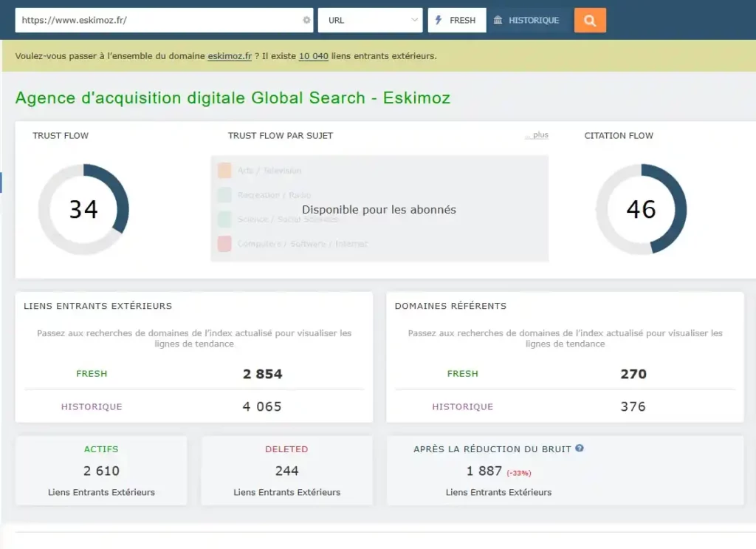Screen dimensions: 756x549
Task: Click the Citation Flow donut gauge
Action: (x=641, y=209)
